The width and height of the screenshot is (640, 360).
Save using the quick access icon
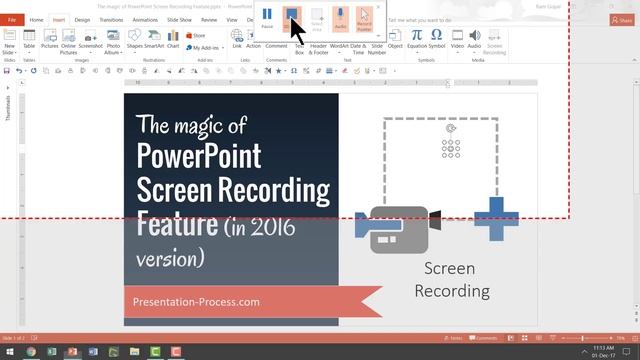(x=7, y=71)
